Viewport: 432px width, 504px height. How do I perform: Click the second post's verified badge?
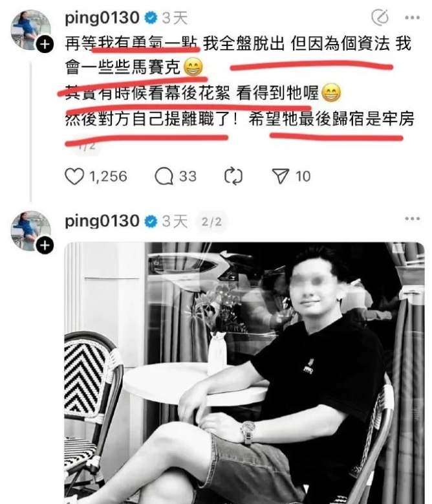point(151,221)
